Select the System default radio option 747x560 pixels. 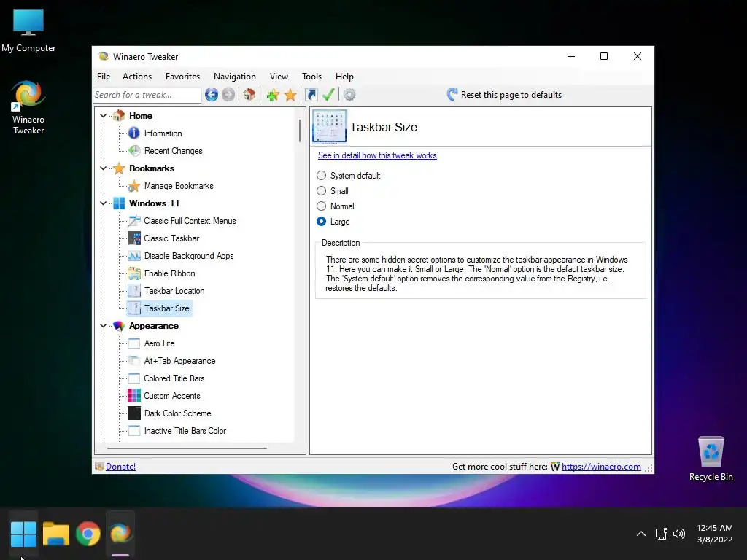349,176
